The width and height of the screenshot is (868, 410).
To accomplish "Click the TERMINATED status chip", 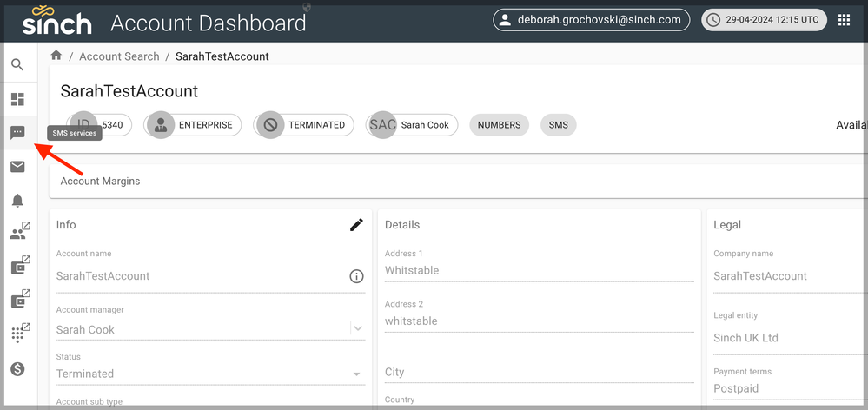I will pyautogui.click(x=304, y=125).
